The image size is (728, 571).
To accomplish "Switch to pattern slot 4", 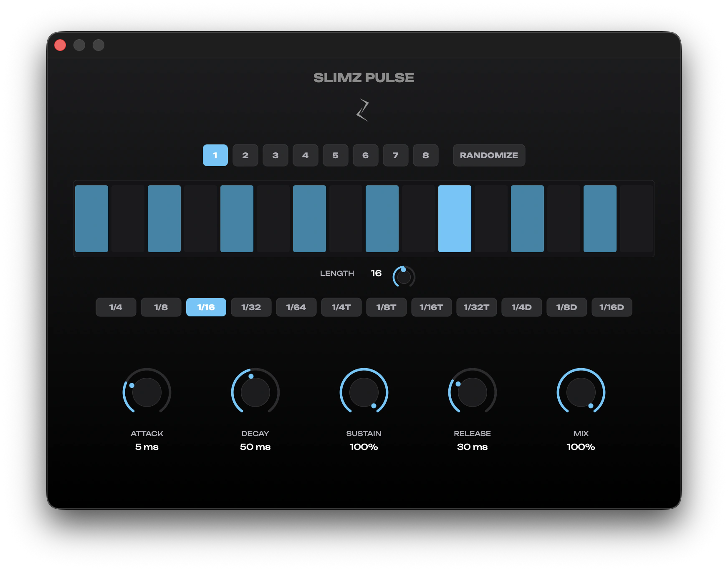I will coord(306,155).
